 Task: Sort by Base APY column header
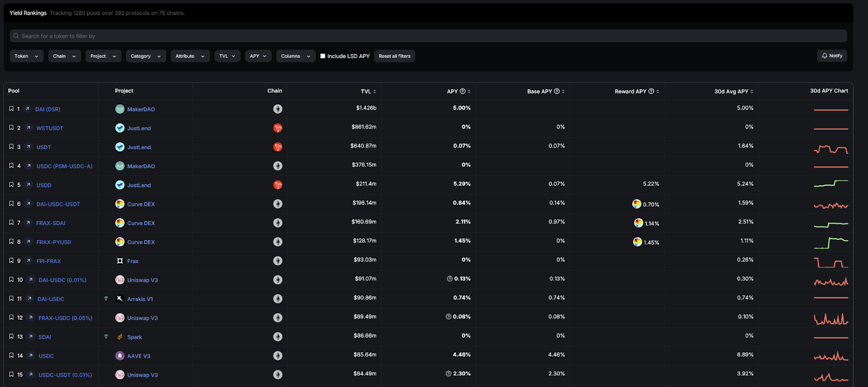pyautogui.click(x=546, y=91)
